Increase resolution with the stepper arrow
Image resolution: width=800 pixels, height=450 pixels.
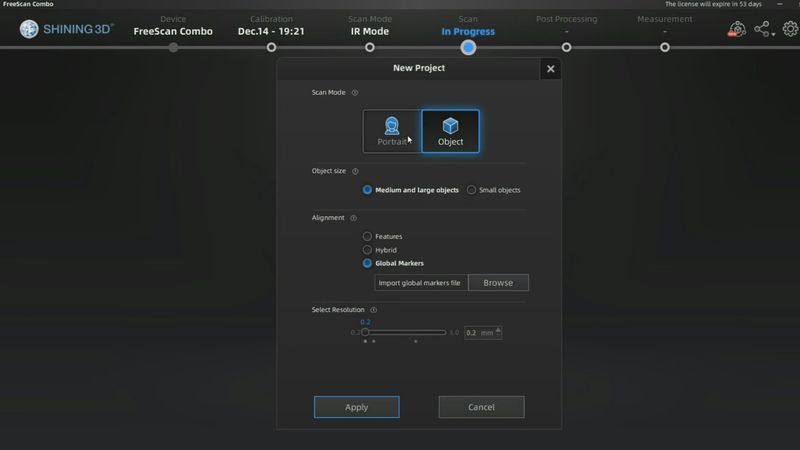pyautogui.click(x=498, y=329)
